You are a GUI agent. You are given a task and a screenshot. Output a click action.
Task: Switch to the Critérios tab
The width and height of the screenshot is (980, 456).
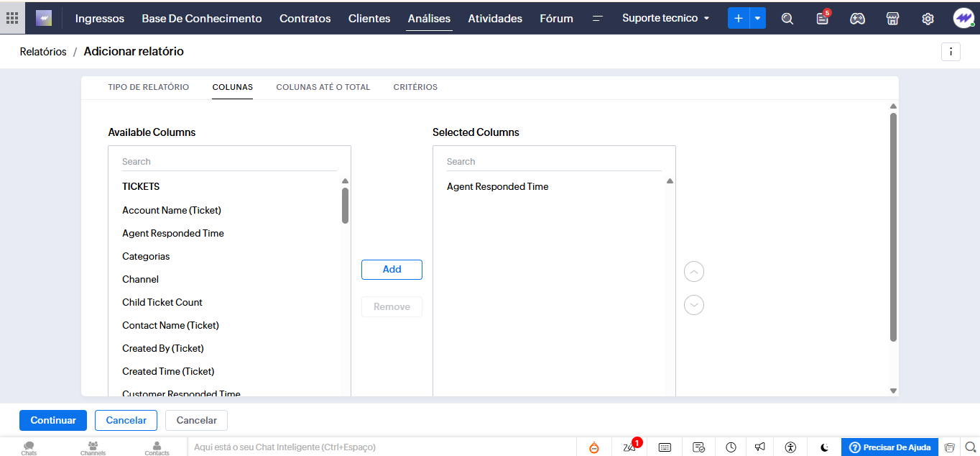(x=415, y=87)
